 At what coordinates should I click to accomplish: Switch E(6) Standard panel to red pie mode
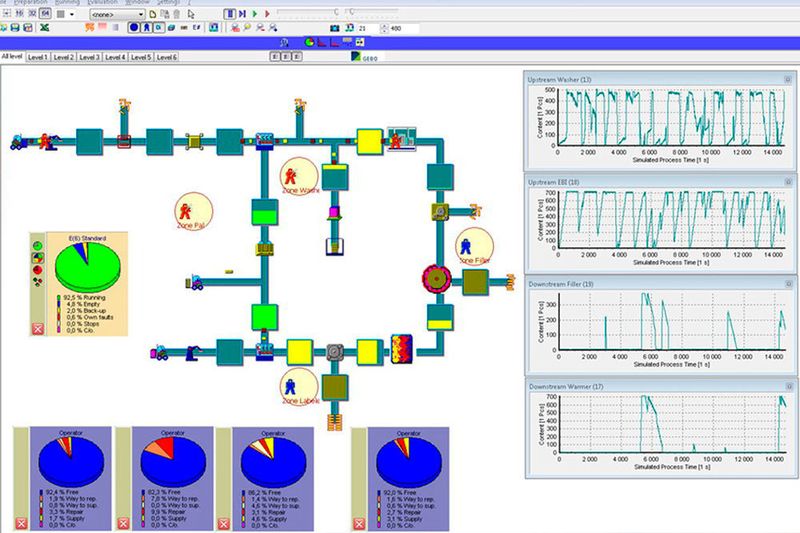38,270
